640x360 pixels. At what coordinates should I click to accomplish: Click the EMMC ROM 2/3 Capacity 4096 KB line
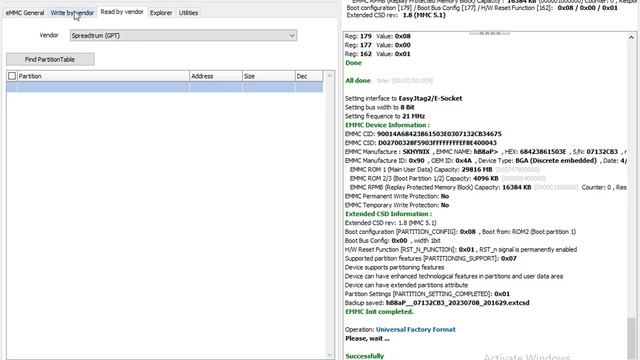click(x=447, y=178)
